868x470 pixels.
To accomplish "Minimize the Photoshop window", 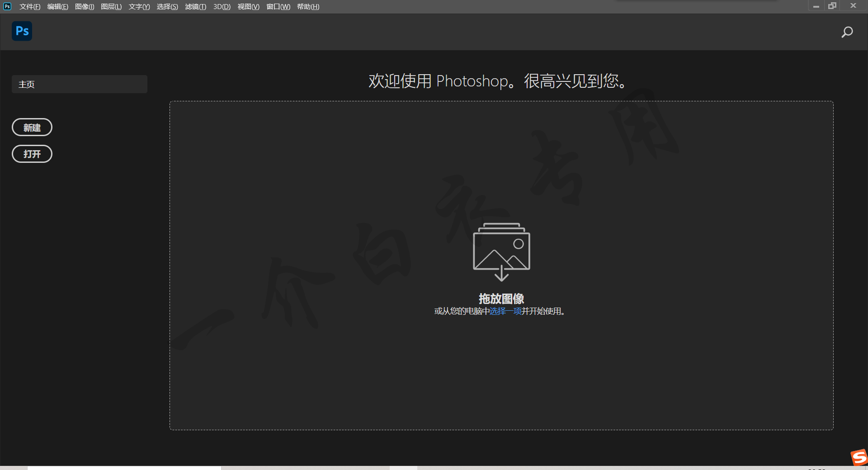I will click(x=816, y=6).
